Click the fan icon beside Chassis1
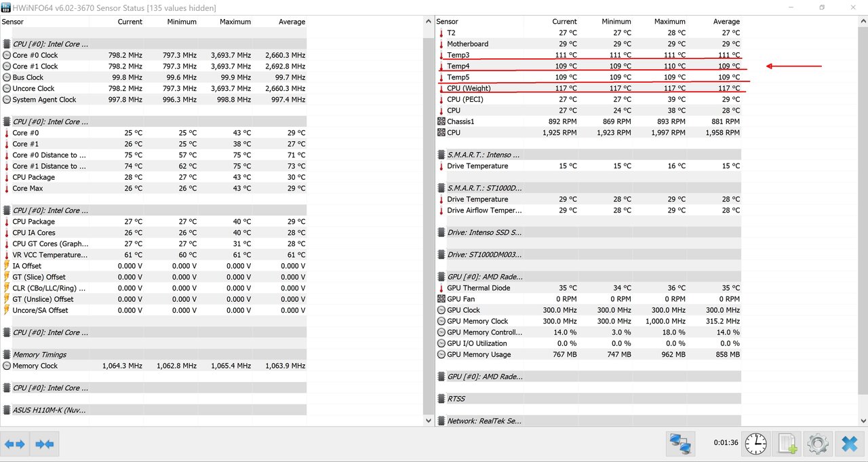The height and width of the screenshot is (462, 868). point(441,121)
